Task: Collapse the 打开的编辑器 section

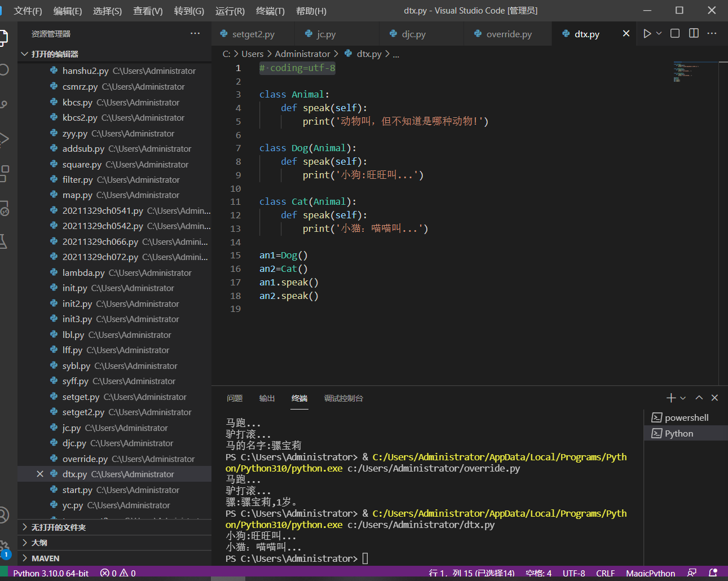Action: click(x=55, y=54)
